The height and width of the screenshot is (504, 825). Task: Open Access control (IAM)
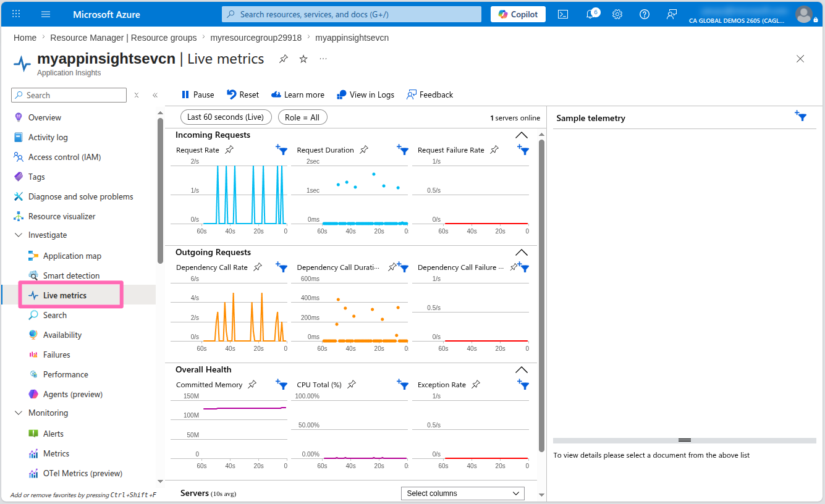pyautogui.click(x=64, y=157)
